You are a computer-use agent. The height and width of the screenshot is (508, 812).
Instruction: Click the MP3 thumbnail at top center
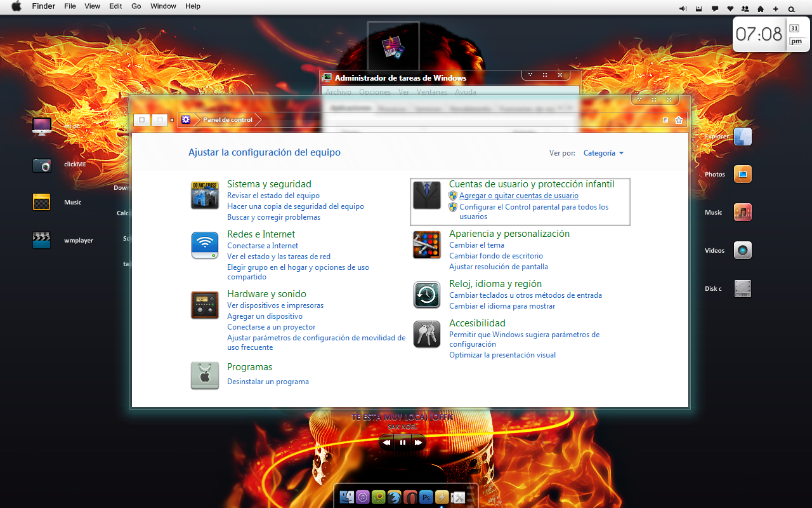click(x=393, y=47)
